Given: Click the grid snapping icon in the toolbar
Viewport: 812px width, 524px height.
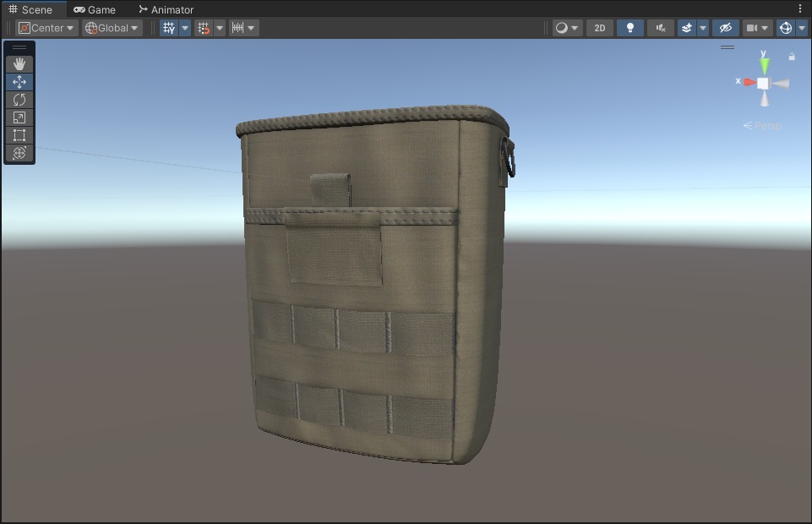Looking at the screenshot, I should [203, 27].
